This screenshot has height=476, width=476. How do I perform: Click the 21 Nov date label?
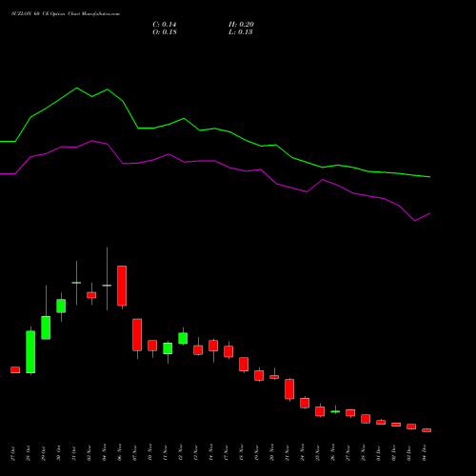point(288,453)
